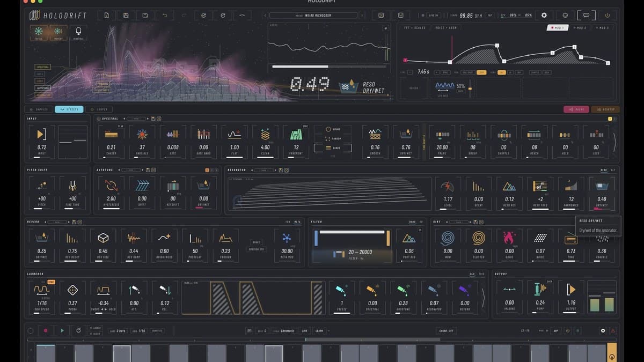
Task: Click the Binaural head icon
Action: (x=79, y=32)
